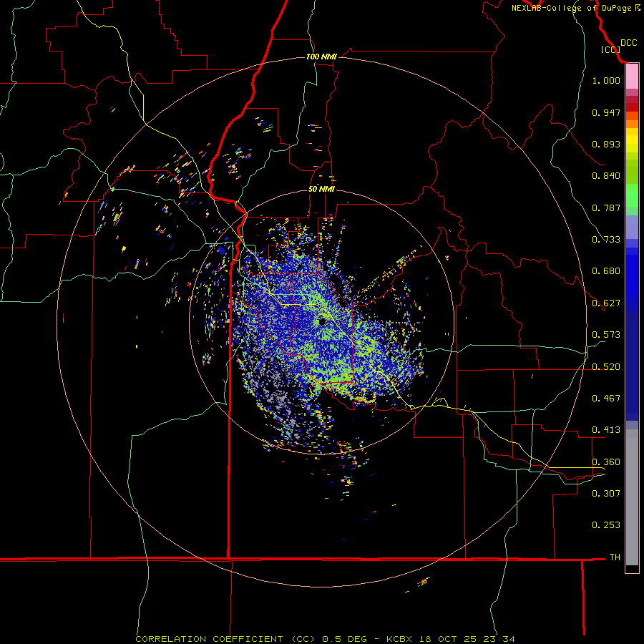This screenshot has height=644, width=644.
Task: Click the [CC] units label
Action: pyautogui.click(x=610, y=49)
